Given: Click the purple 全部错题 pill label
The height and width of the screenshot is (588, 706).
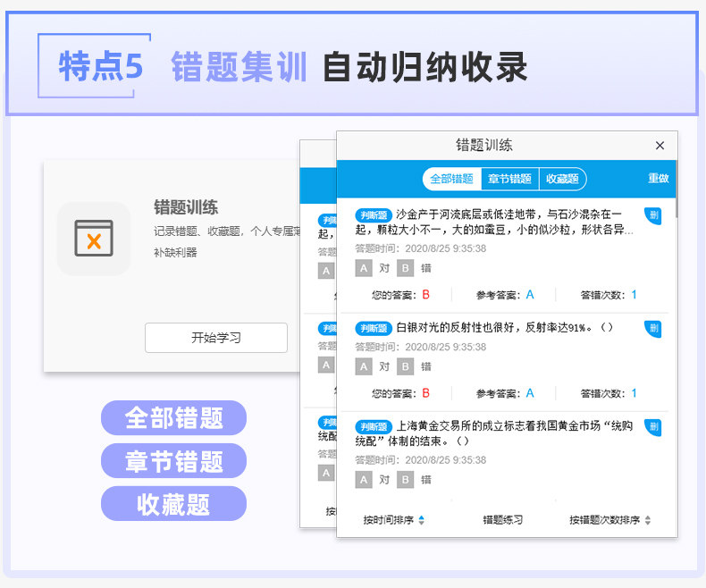Looking at the screenshot, I should point(173,418).
